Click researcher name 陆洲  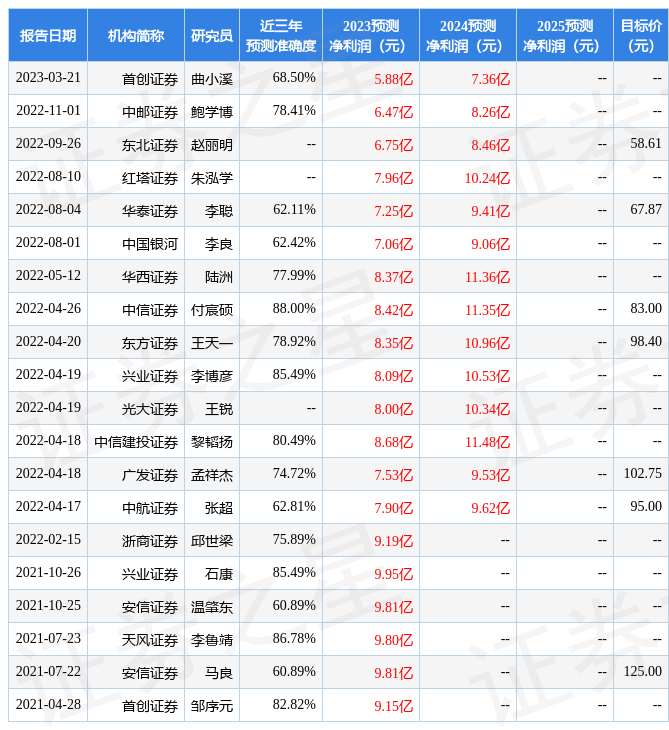(x=219, y=277)
